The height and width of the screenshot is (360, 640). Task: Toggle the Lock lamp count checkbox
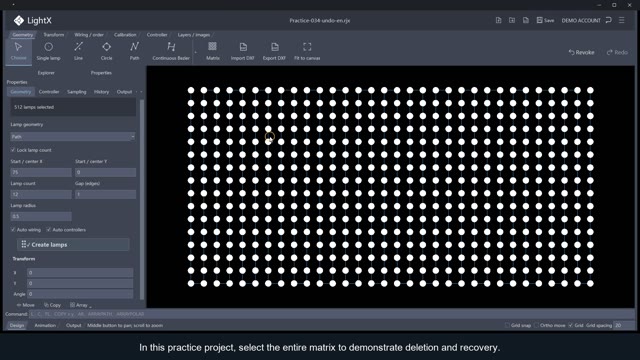pyautogui.click(x=13, y=150)
